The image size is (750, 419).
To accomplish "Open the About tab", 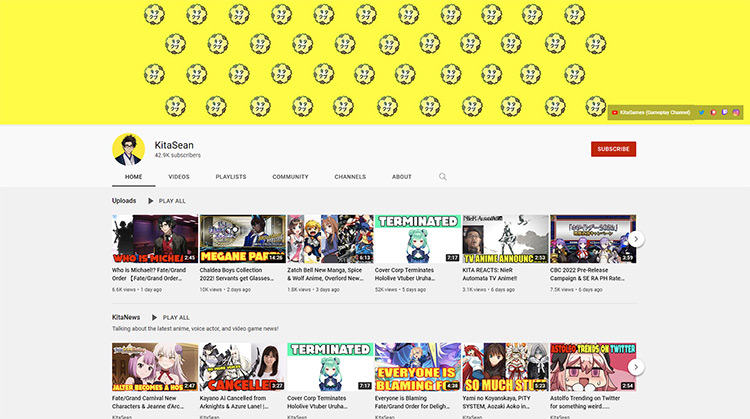I will click(x=402, y=176).
